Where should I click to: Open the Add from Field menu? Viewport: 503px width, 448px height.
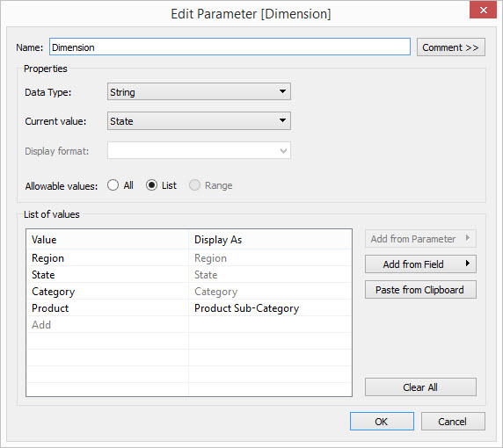[420, 264]
